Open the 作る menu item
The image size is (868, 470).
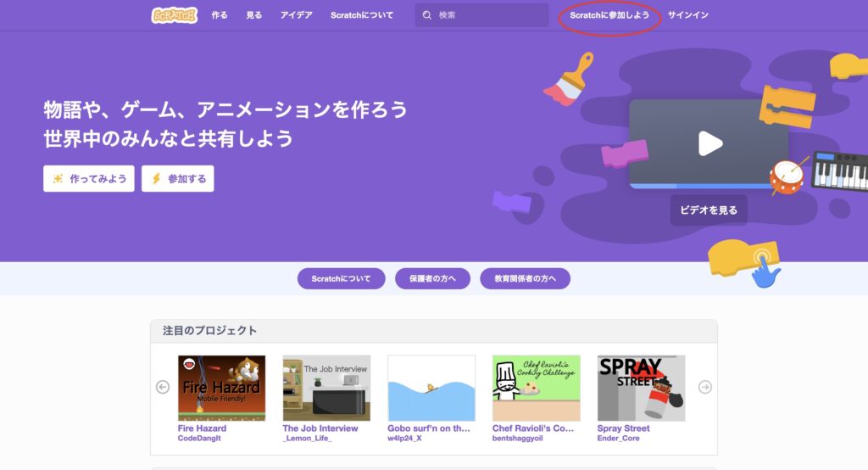point(220,15)
